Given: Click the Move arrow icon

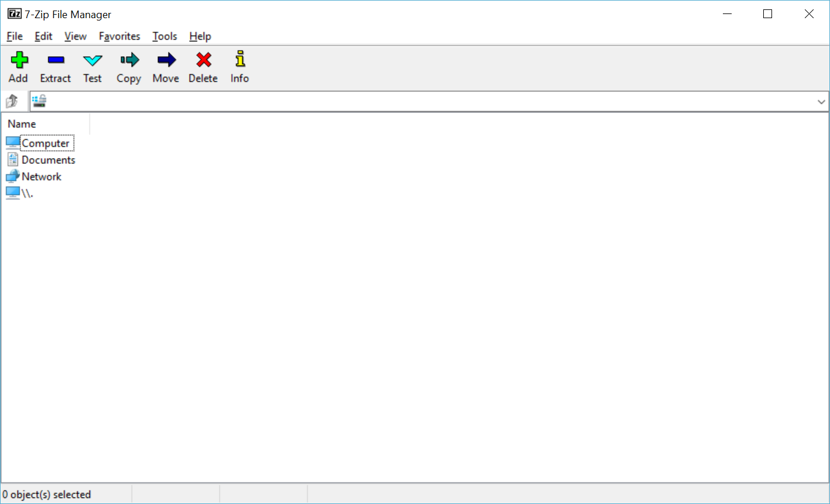Looking at the screenshot, I should tap(166, 60).
